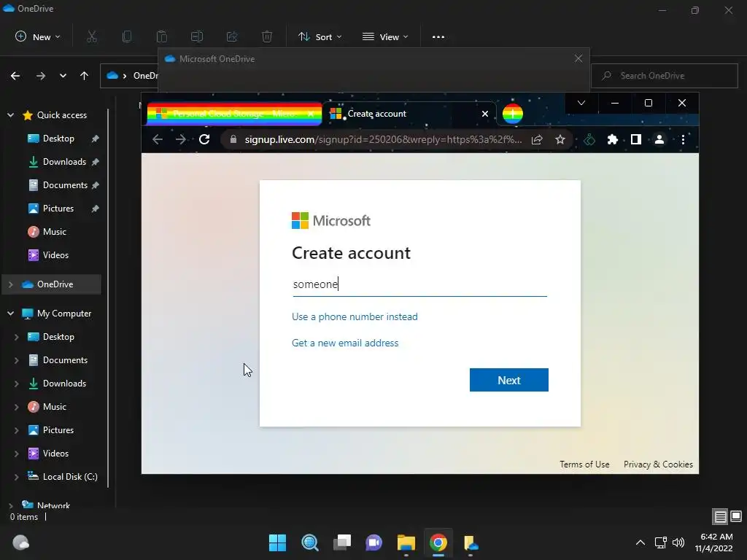Click the signup.live.com address bar
This screenshot has width=747, height=560.
pyautogui.click(x=383, y=139)
